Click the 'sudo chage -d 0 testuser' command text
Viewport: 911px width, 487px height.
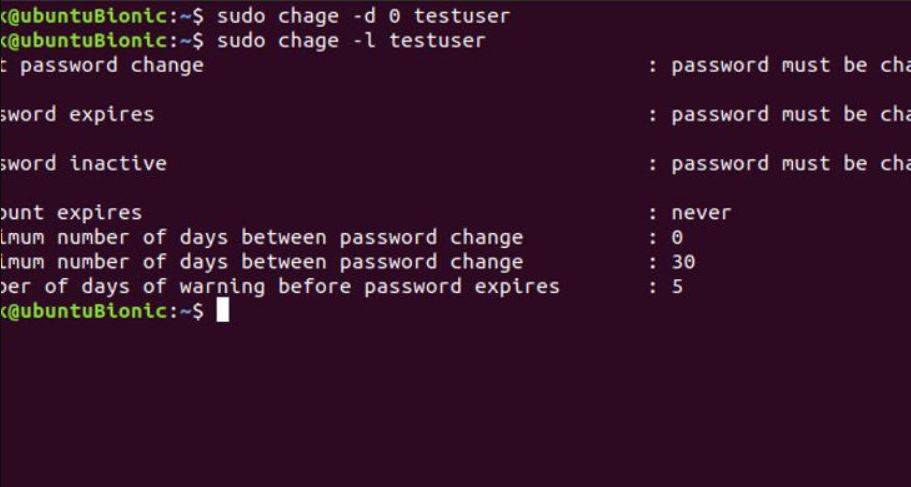pos(363,16)
